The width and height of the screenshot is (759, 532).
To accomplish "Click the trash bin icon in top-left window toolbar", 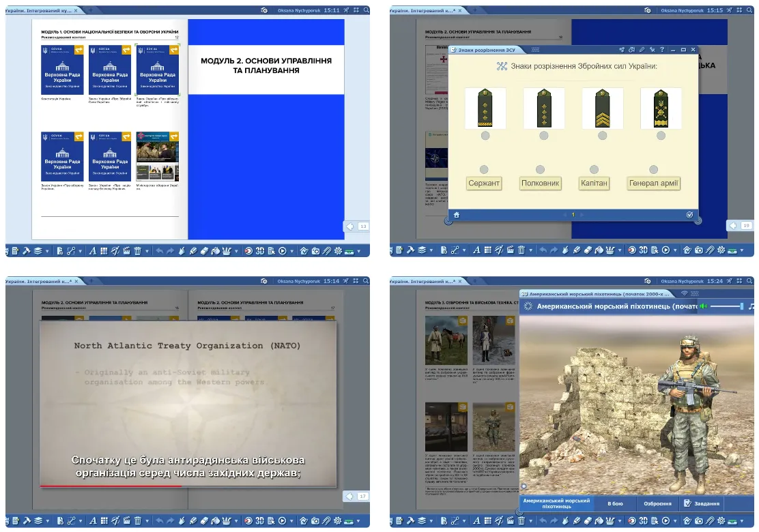I will [x=137, y=251].
